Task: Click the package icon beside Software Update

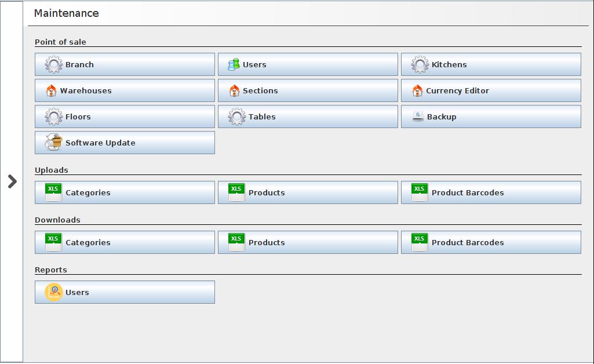Action: (54, 143)
